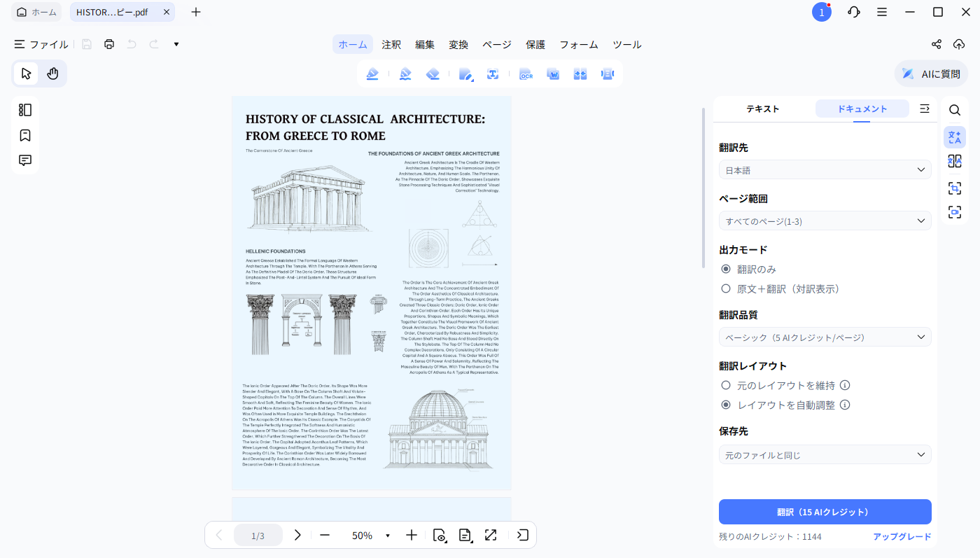
Task: Open the comments panel in left sidebar
Action: 25,160
